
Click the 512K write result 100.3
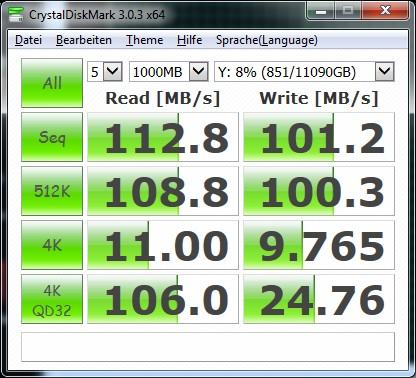pos(319,191)
